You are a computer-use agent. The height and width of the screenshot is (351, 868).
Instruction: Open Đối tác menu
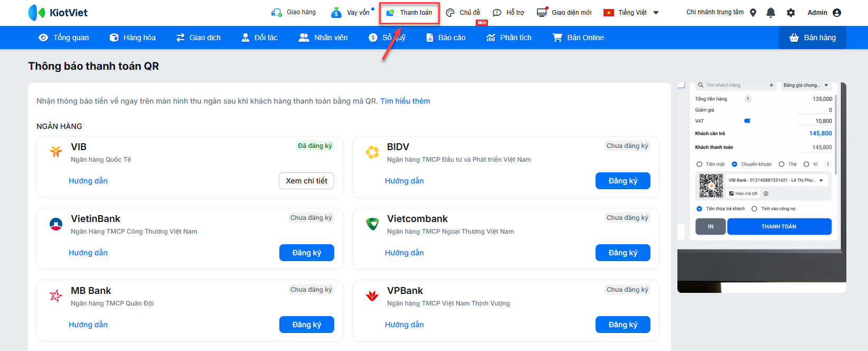[259, 38]
